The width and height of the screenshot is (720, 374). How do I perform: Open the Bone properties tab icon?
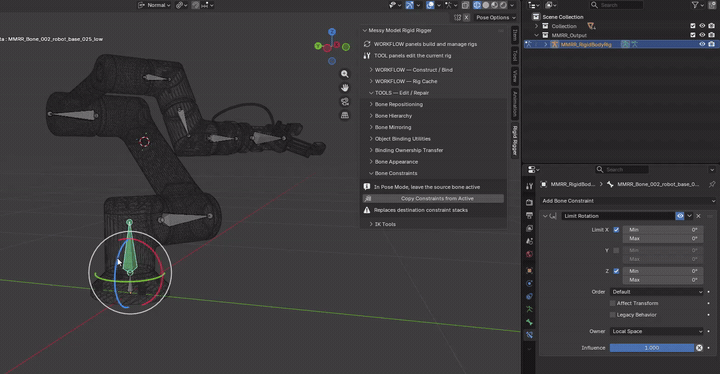[529, 322]
